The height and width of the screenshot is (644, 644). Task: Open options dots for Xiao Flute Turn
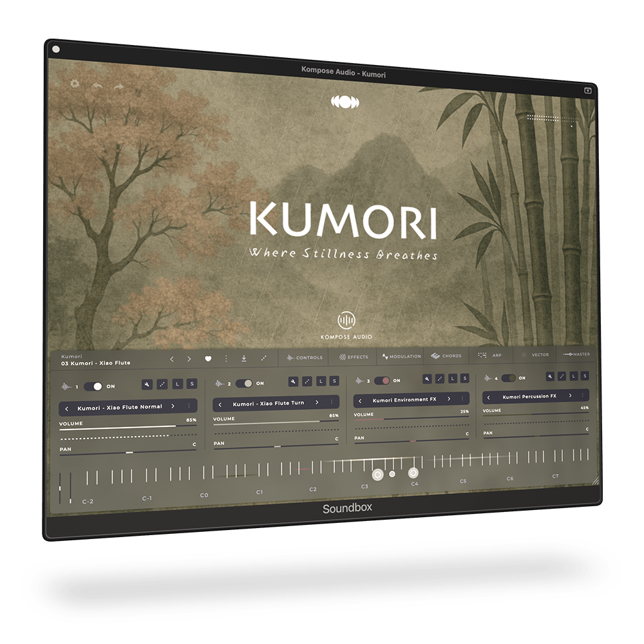point(332,402)
